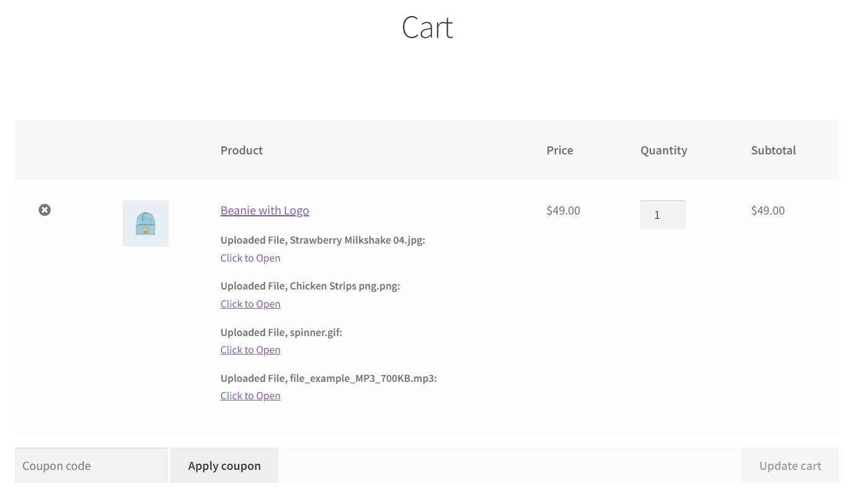Click the $49.00 price value
This screenshot has height=504, width=855.
[x=563, y=210]
